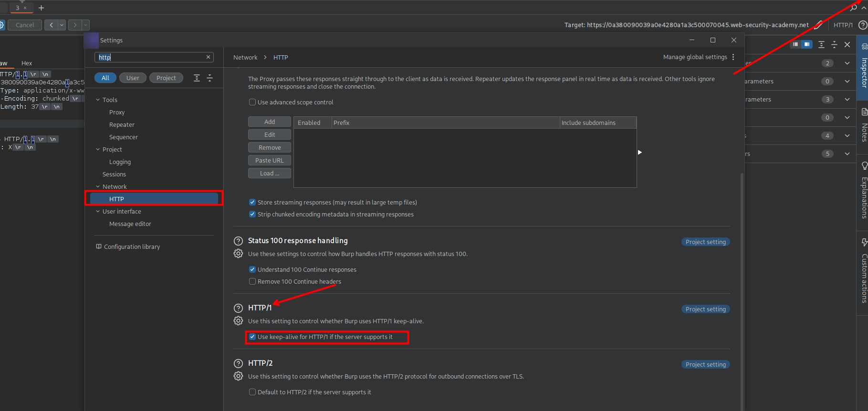Disable keep-alive for HTTP/1 checkbox
The image size is (868, 411).
(252, 337)
